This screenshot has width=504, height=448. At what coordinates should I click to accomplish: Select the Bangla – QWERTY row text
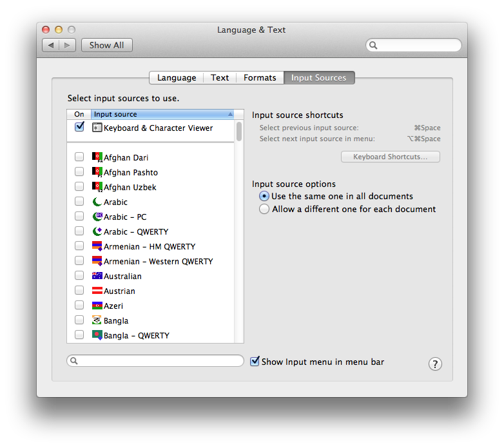[136, 336]
